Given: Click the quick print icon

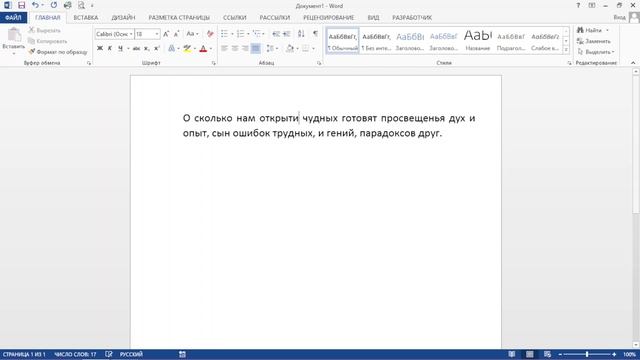Looking at the screenshot, I should (67, 5).
